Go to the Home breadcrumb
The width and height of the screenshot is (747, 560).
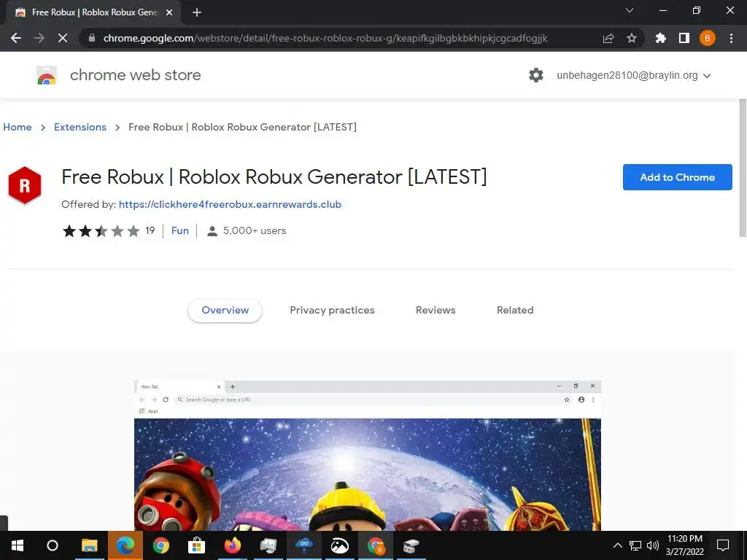coord(18,127)
